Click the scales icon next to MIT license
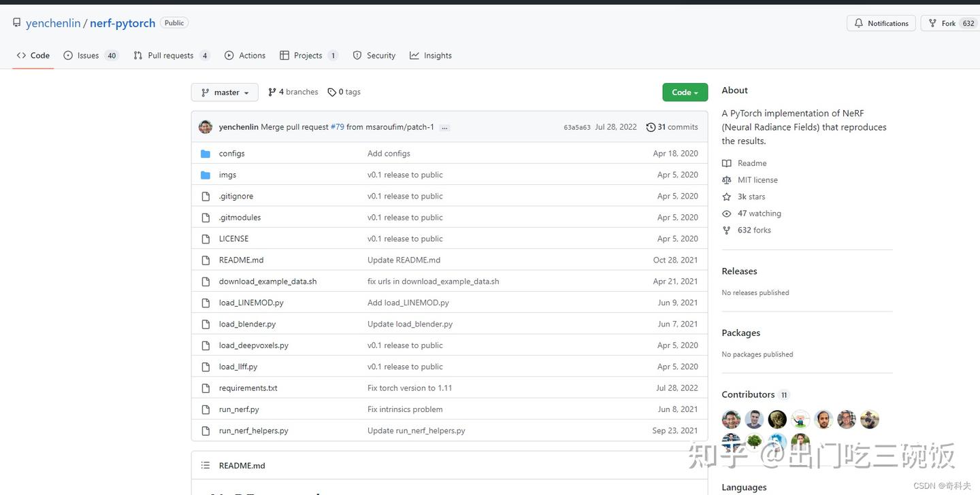This screenshot has height=495, width=980. tap(727, 180)
